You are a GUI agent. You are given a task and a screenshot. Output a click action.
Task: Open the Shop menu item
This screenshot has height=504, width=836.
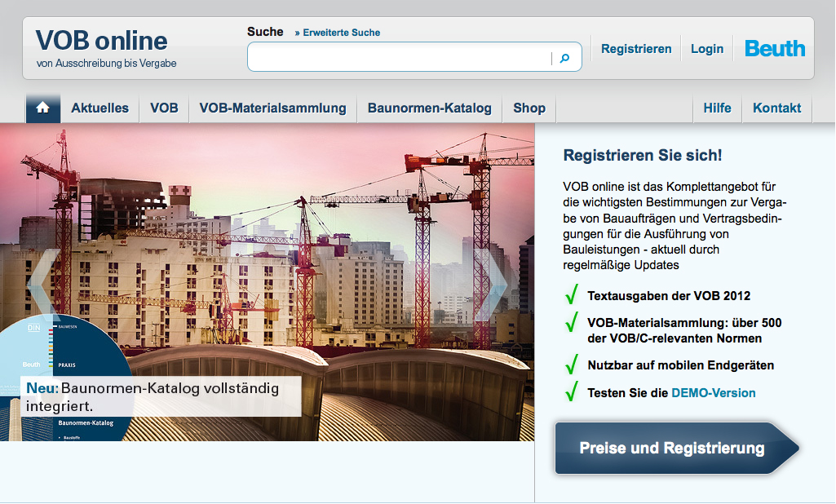point(529,107)
